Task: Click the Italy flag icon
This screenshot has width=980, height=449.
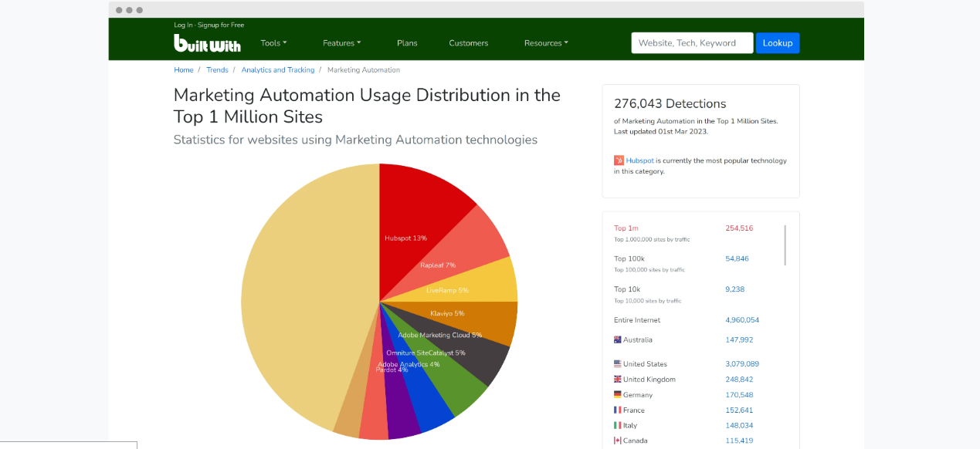Action: click(618, 425)
